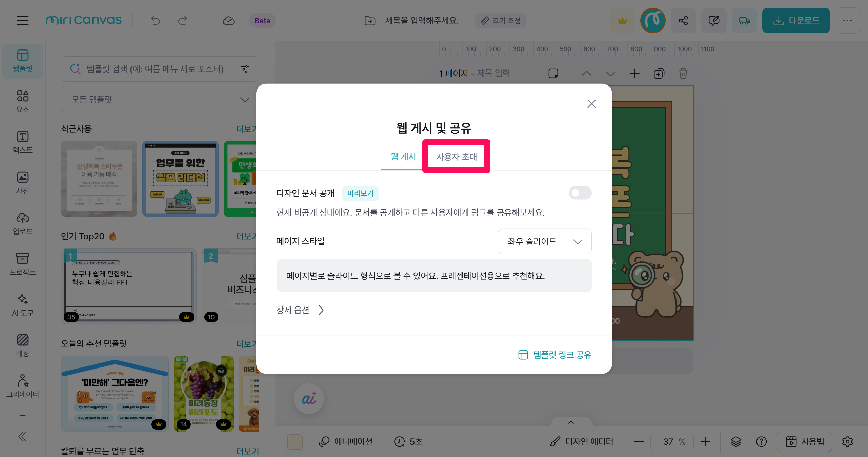This screenshot has height=457, width=868.
Task: Open the 37 % zoom level dropdown
Action: [x=672, y=442]
